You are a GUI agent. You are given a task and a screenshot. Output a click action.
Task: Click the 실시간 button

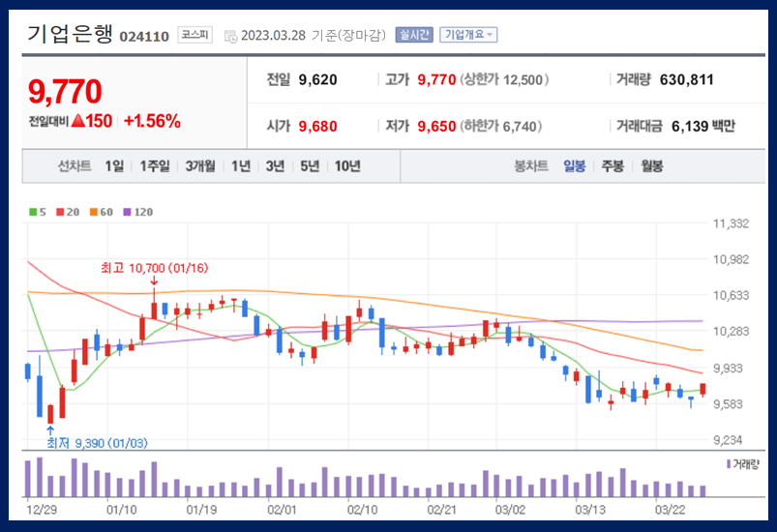pos(414,35)
